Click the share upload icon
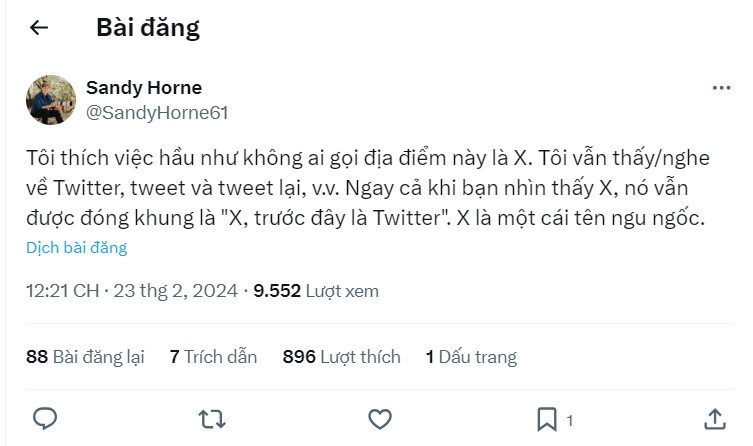The image size is (753, 446). (715, 418)
